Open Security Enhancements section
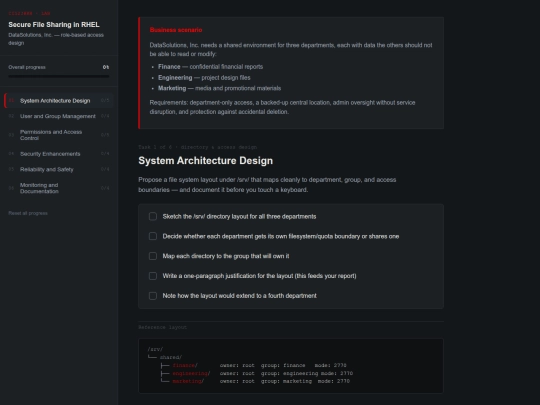 point(59,154)
